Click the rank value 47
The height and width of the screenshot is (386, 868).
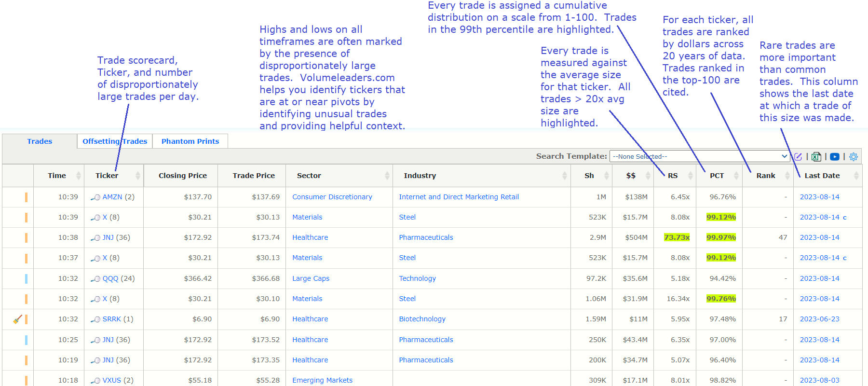point(783,237)
